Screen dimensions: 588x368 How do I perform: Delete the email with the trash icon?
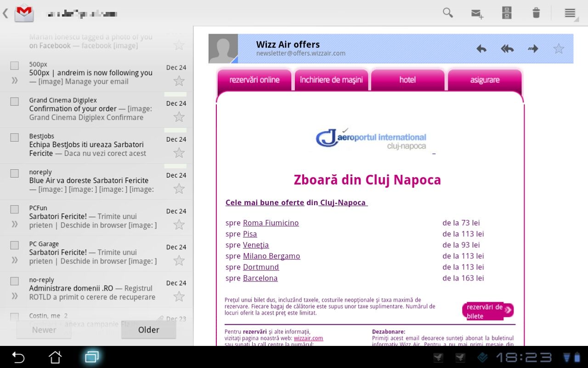click(536, 13)
